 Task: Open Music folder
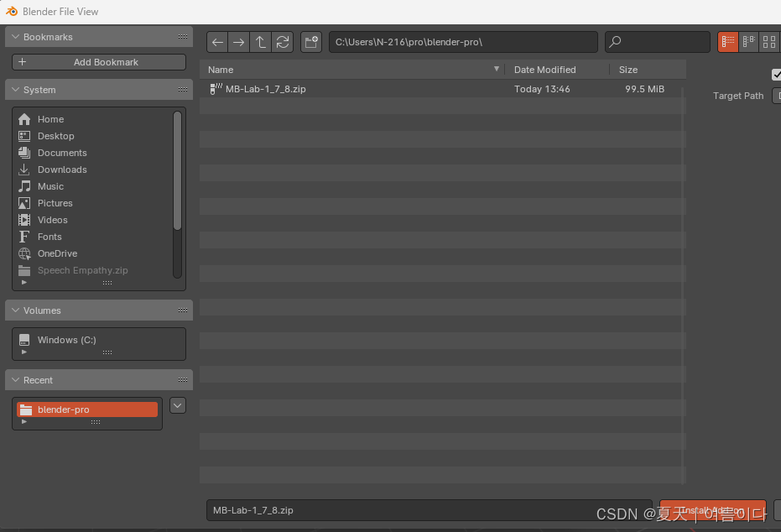tap(95, 186)
